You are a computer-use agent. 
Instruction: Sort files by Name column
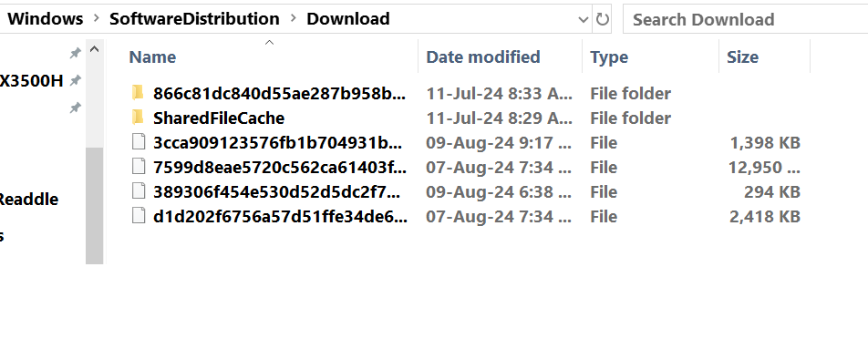point(153,57)
